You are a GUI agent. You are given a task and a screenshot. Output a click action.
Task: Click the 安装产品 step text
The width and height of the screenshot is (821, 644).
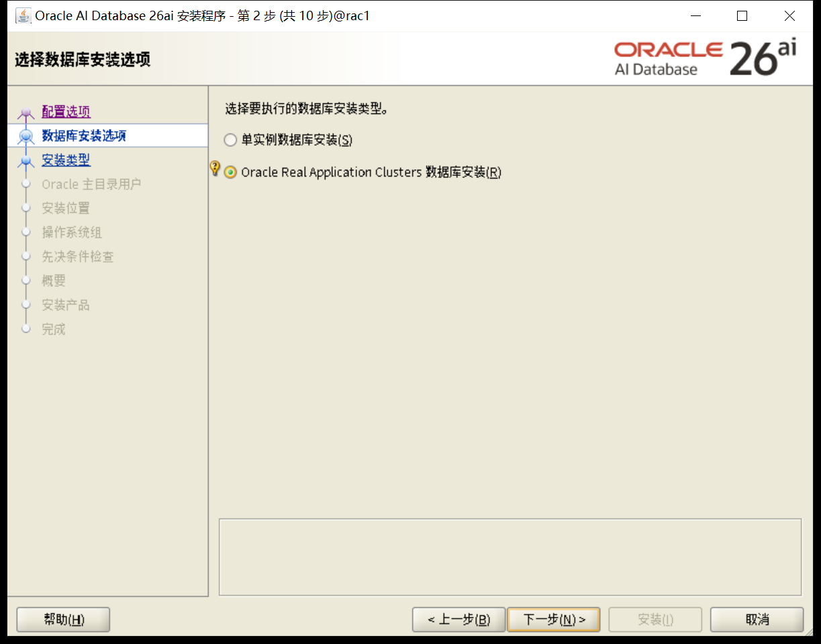[x=66, y=305]
